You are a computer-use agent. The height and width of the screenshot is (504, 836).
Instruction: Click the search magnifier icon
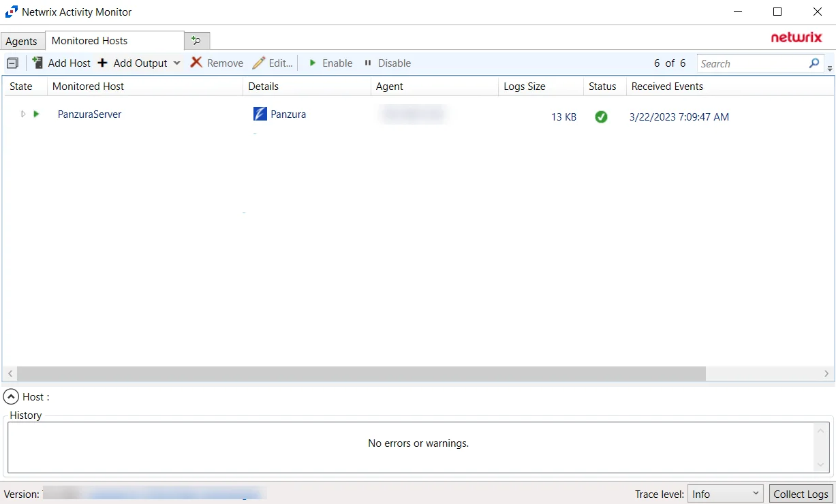tap(814, 63)
